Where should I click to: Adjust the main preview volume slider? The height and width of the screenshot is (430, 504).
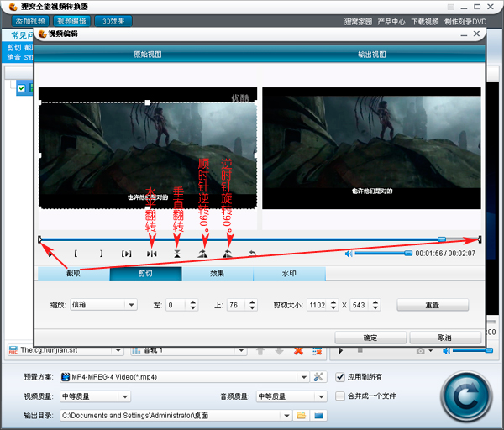coord(472,350)
